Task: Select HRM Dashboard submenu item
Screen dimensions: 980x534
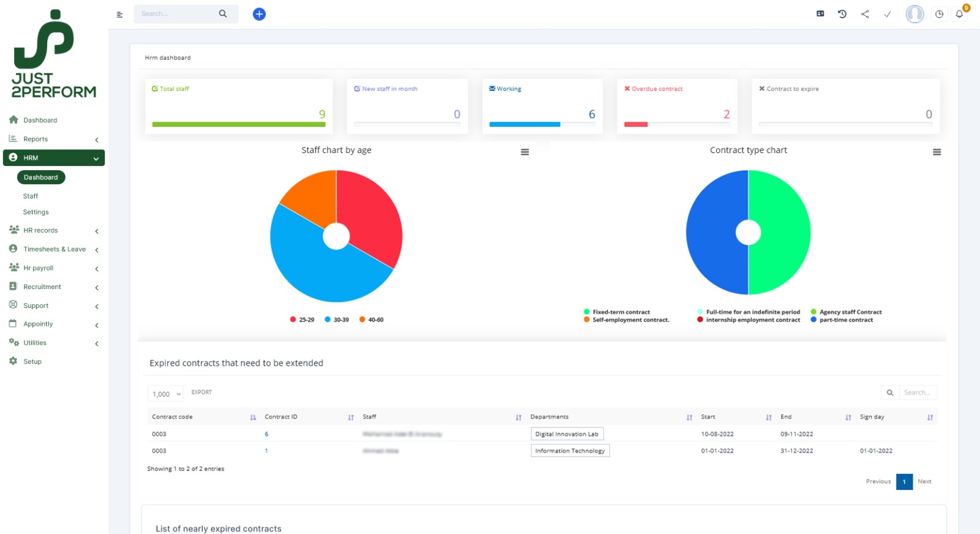Action: 41,178
